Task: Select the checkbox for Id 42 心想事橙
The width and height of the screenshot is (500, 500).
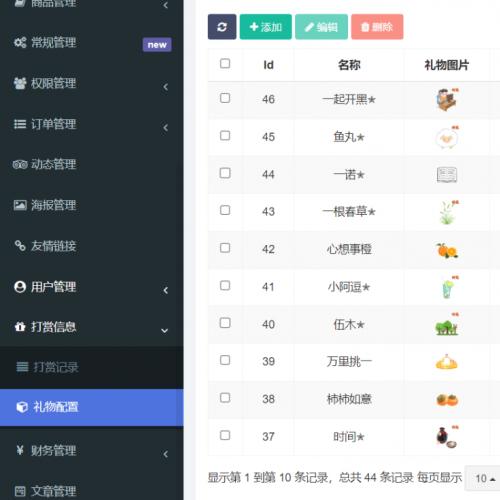Action: [225, 248]
